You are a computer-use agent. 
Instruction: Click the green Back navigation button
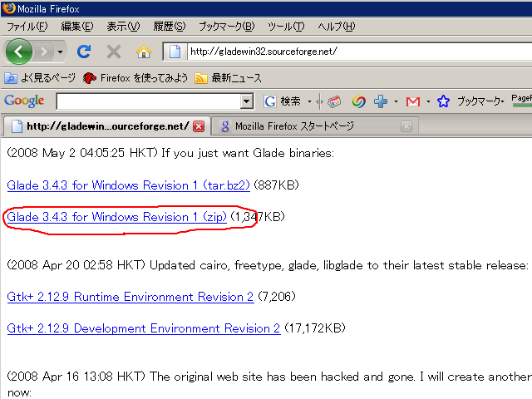18,52
